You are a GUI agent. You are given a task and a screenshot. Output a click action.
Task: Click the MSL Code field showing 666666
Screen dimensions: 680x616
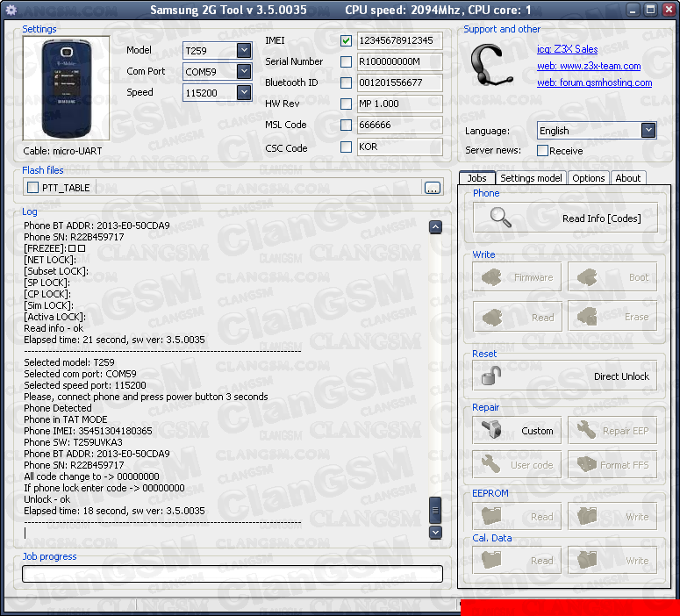pyautogui.click(x=399, y=125)
